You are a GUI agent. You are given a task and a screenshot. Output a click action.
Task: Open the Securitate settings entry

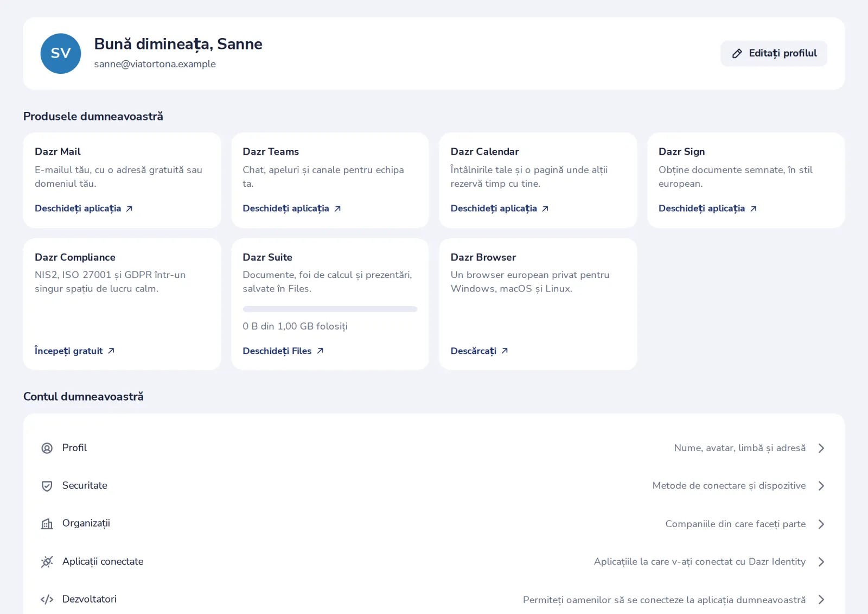point(433,486)
